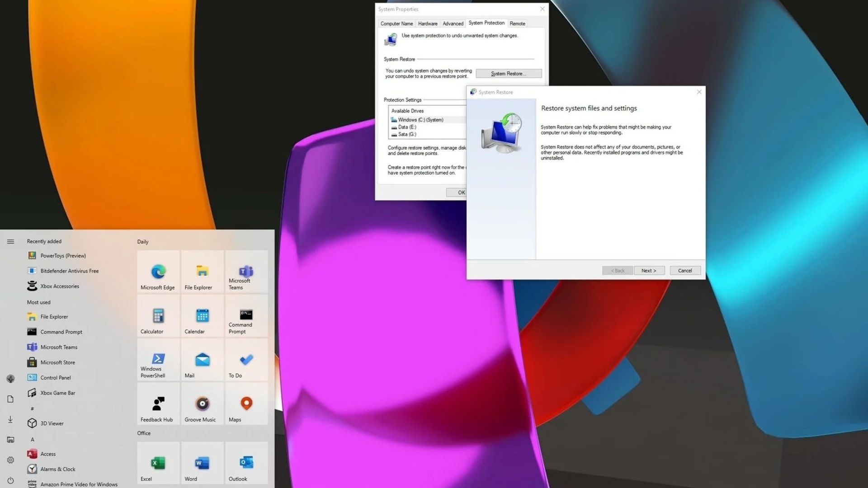Image resolution: width=868 pixels, height=488 pixels.
Task: Open Excel tile
Action: tap(158, 463)
